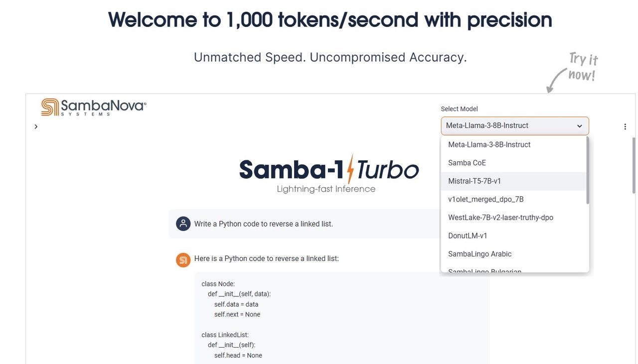
Task: Open the three-dot options menu
Action: click(625, 126)
